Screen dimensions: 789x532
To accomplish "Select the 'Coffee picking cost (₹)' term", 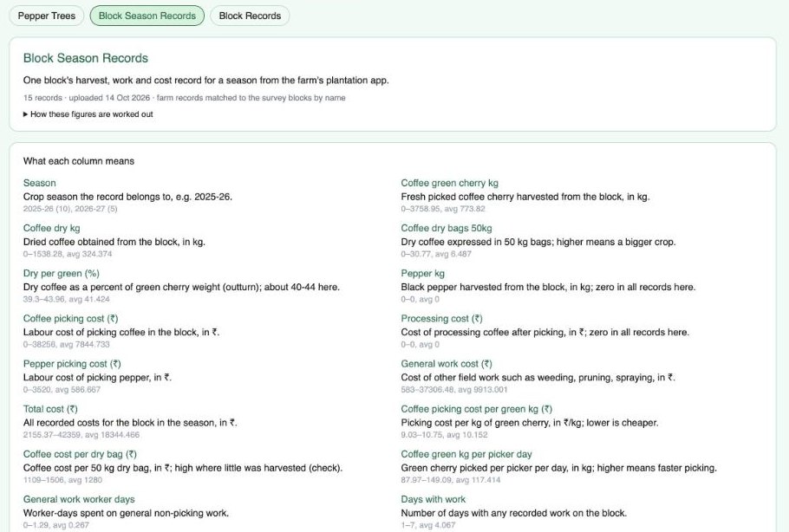I will click(x=70, y=319).
